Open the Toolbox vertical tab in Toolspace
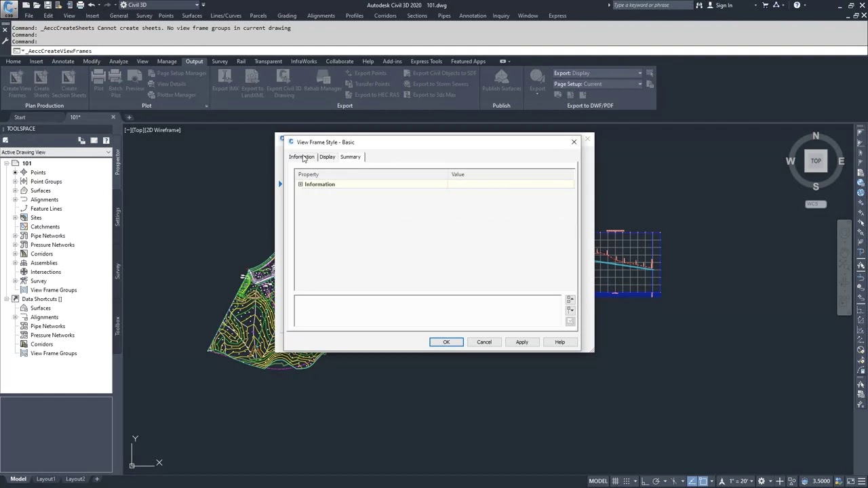This screenshot has width=868, height=488. [x=117, y=325]
